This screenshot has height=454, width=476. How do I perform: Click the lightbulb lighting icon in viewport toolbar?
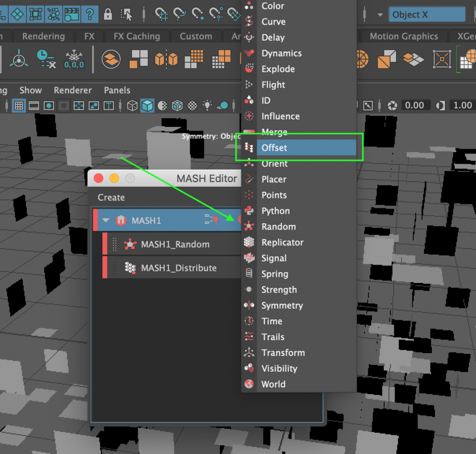[207, 105]
